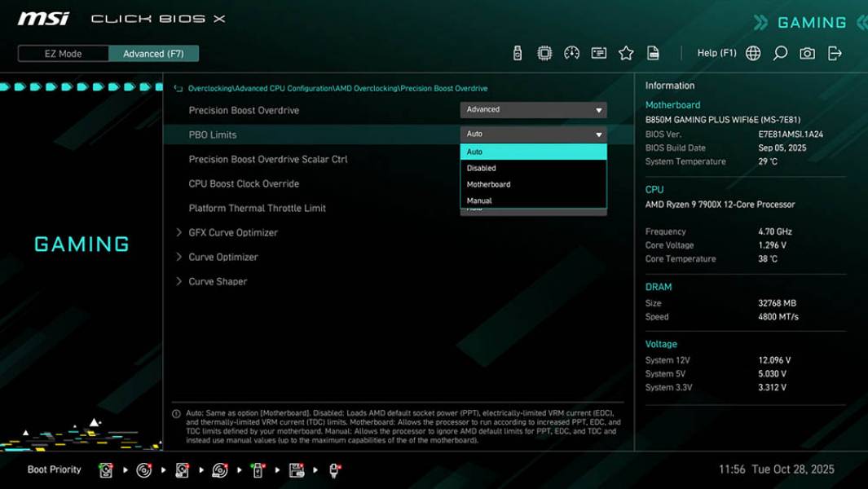The image size is (868, 489).
Task: Change language using the globe icon
Action: 752,52
